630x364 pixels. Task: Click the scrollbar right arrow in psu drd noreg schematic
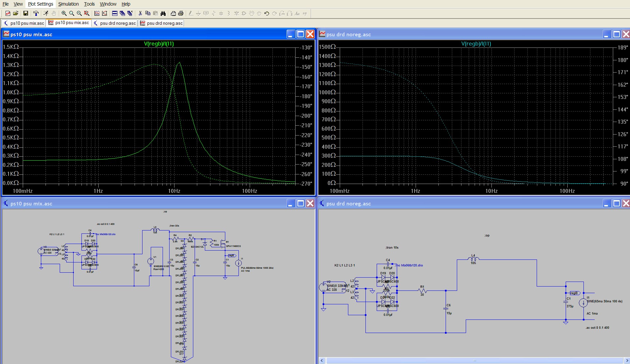[x=627, y=360]
